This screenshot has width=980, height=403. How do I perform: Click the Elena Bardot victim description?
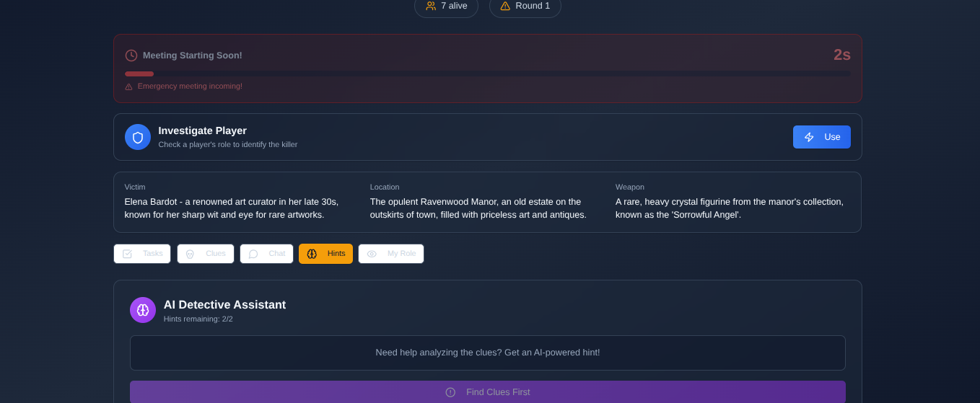232,208
